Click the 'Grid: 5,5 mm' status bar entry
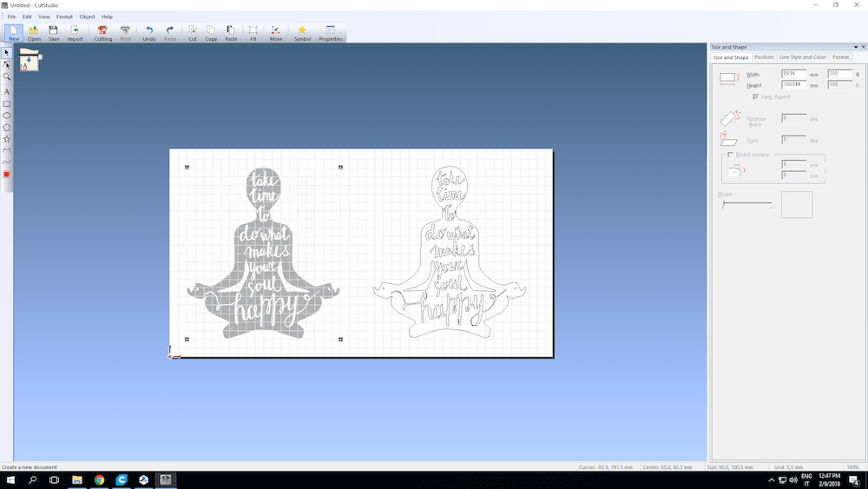 [x=788, y=467]
